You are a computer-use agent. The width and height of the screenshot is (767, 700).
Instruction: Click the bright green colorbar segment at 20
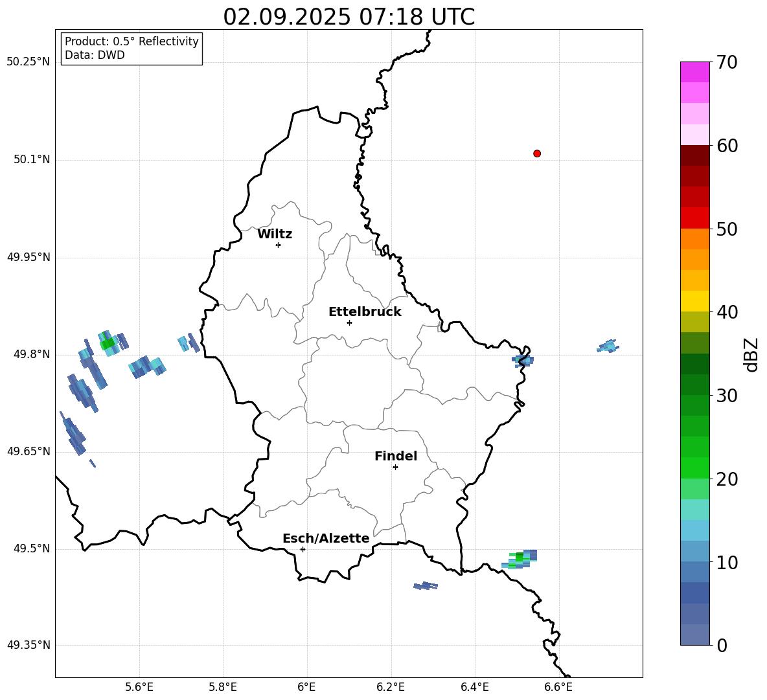click(x=695, y=468)
